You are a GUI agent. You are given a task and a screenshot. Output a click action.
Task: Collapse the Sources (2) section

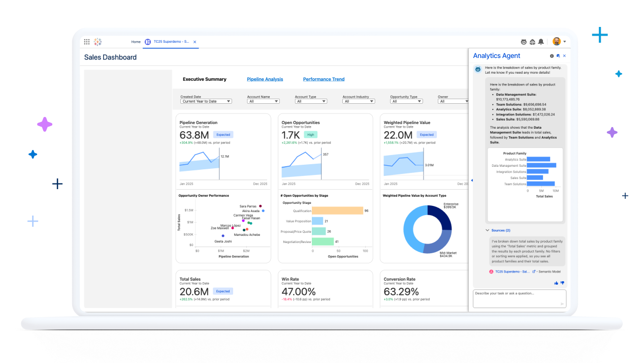(x=487, y=230)
